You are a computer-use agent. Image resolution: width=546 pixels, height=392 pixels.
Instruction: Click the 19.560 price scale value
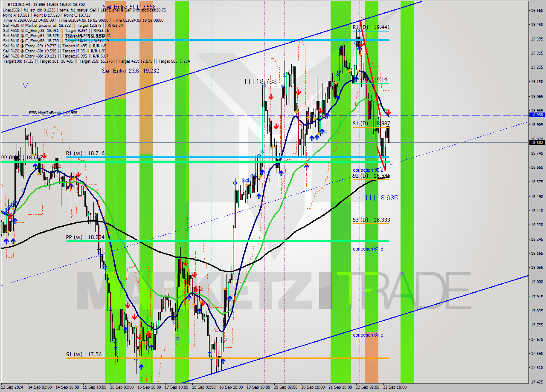pos(537,10)
